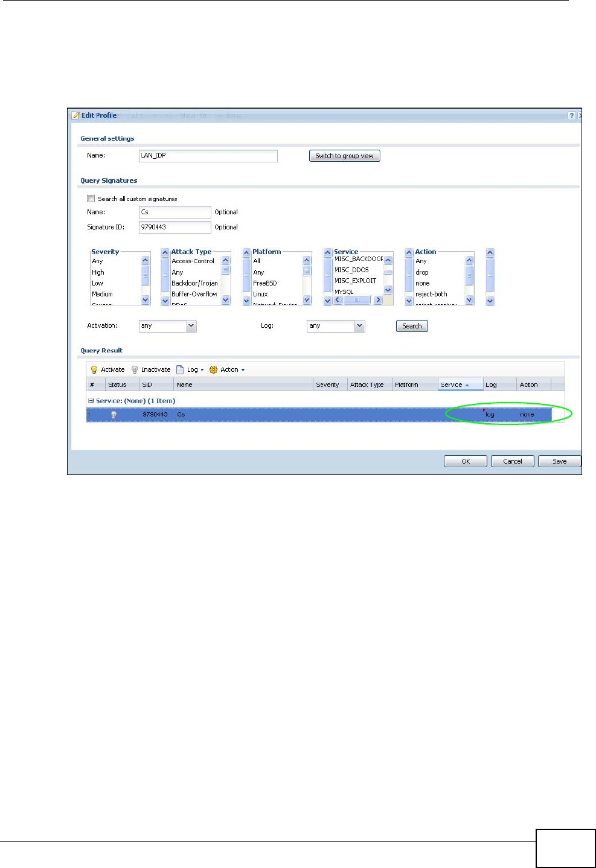Toggle Search all custom signatures checkbox
596x868 pixels.
click(x=91, y=199)
